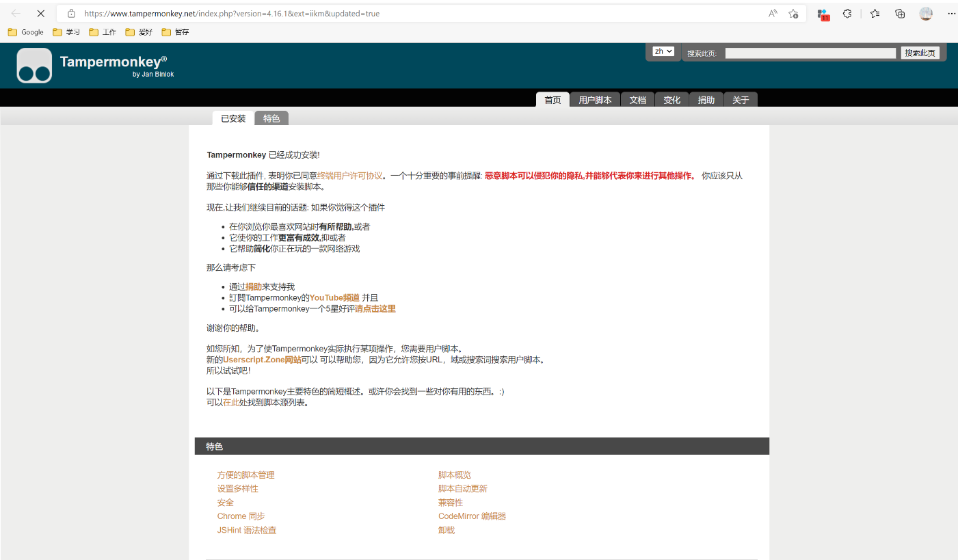The width and height of the screenshot is (958, 560).
Task: Open the browser Settings and more menu
Action: pos(951,13)
